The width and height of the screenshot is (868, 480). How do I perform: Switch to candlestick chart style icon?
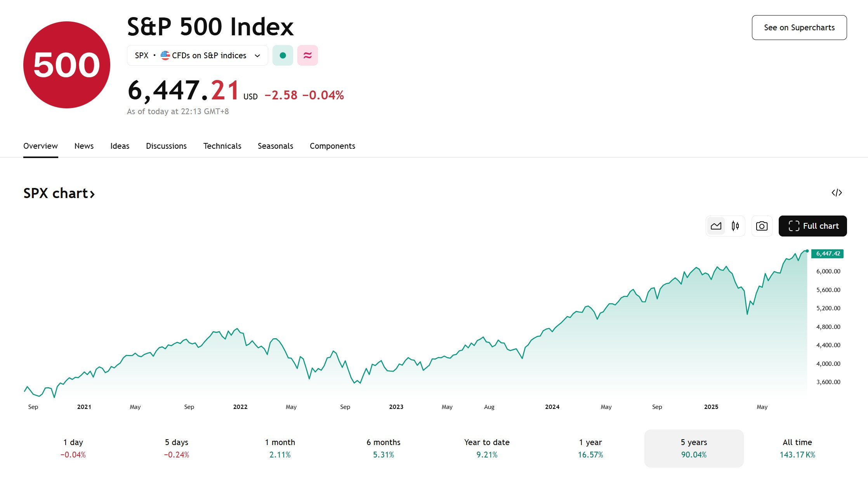[735, 226]
